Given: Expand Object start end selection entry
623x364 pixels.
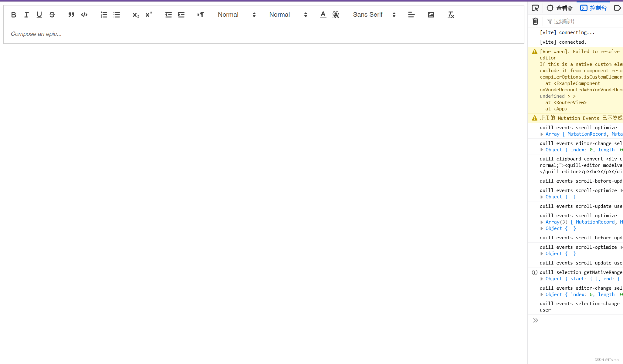Looking at the screenshot, I should (x=542, y=279).
